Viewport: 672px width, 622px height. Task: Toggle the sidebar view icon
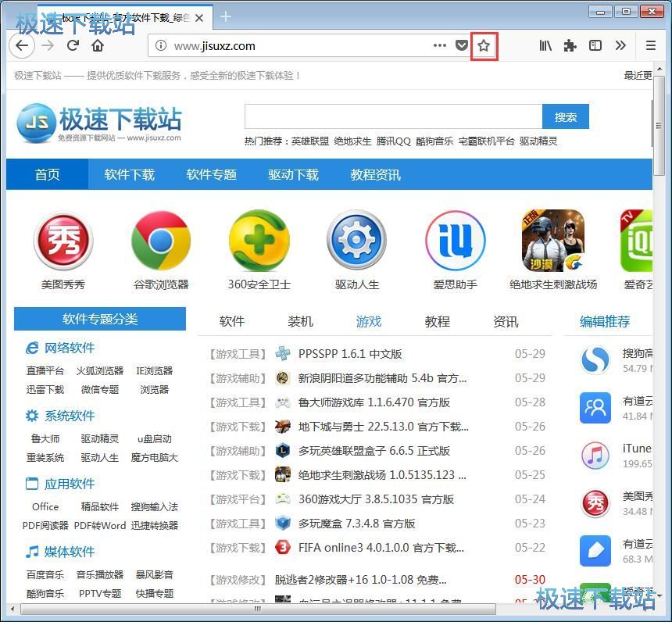point(595,46)
